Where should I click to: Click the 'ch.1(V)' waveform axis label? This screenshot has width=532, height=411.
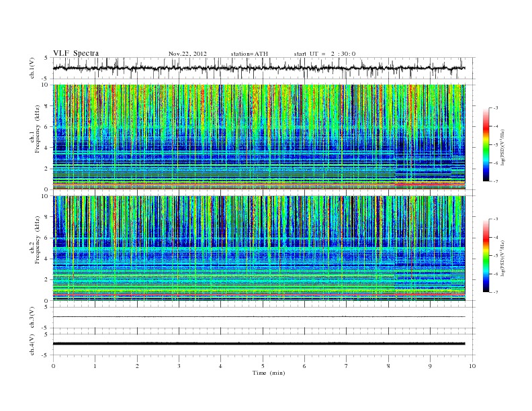coord(32,68)
